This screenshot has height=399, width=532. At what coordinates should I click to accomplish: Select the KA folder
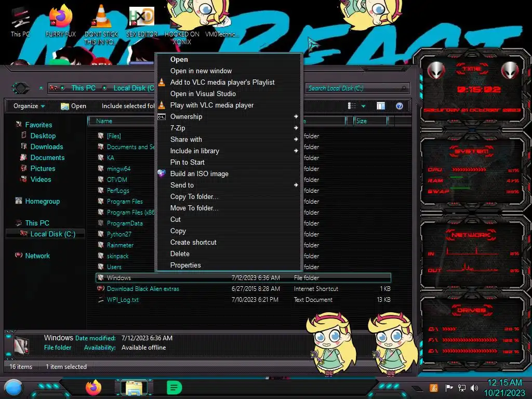pos(110,158)
